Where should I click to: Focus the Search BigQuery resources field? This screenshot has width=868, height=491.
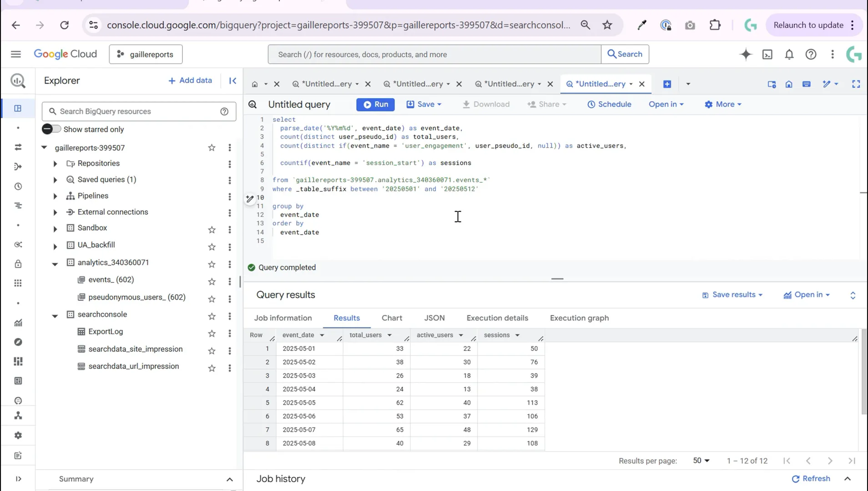(x=139, y=111)
